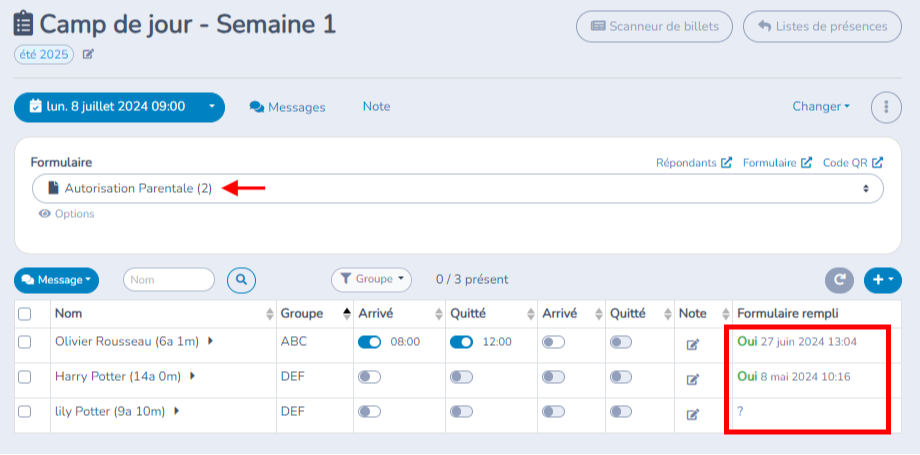Click the été 2025 tag
This screenshot has width=920, height=455.
(x=44, y=55)
